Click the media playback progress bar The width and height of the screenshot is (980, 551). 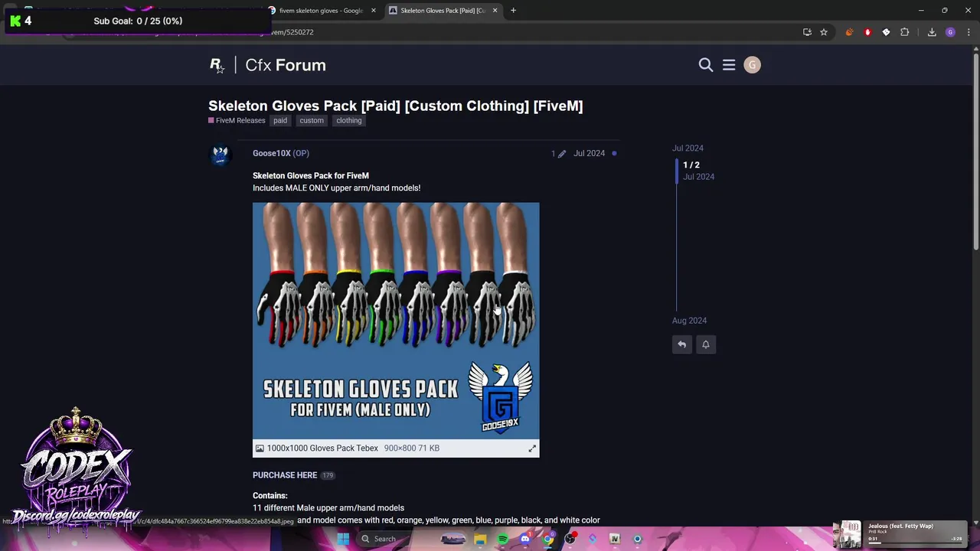click(x=915, y=543)
